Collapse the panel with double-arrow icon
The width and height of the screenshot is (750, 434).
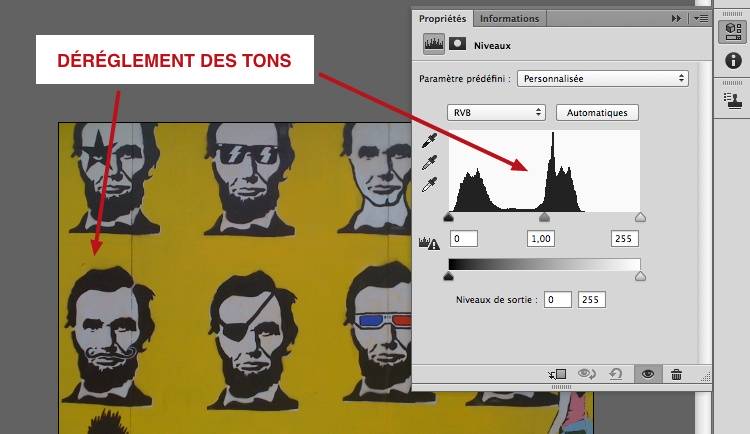[x=676, y=18]
